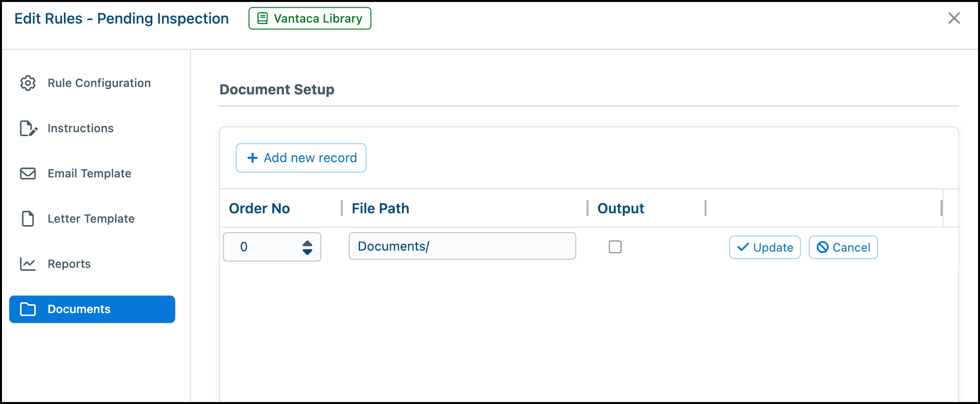Toggle the Output checkbox
Image resolution: width=980 pixels, height=404 pixels.
click(615, 247)
